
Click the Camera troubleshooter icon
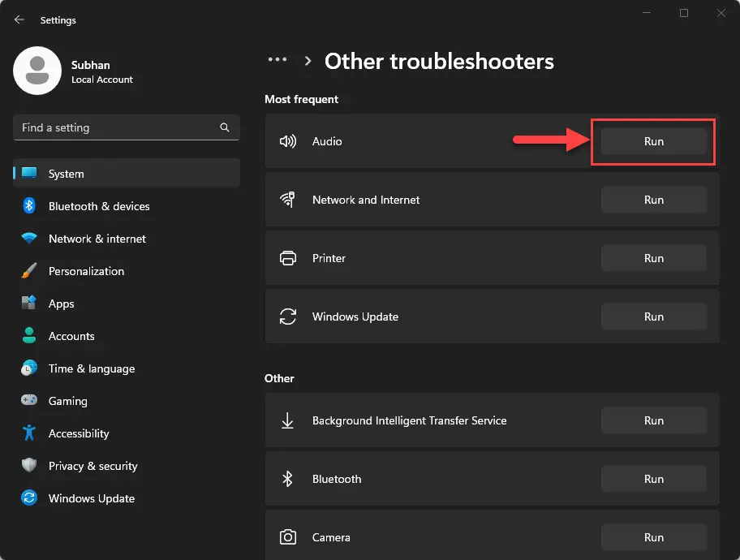(288, 536)
